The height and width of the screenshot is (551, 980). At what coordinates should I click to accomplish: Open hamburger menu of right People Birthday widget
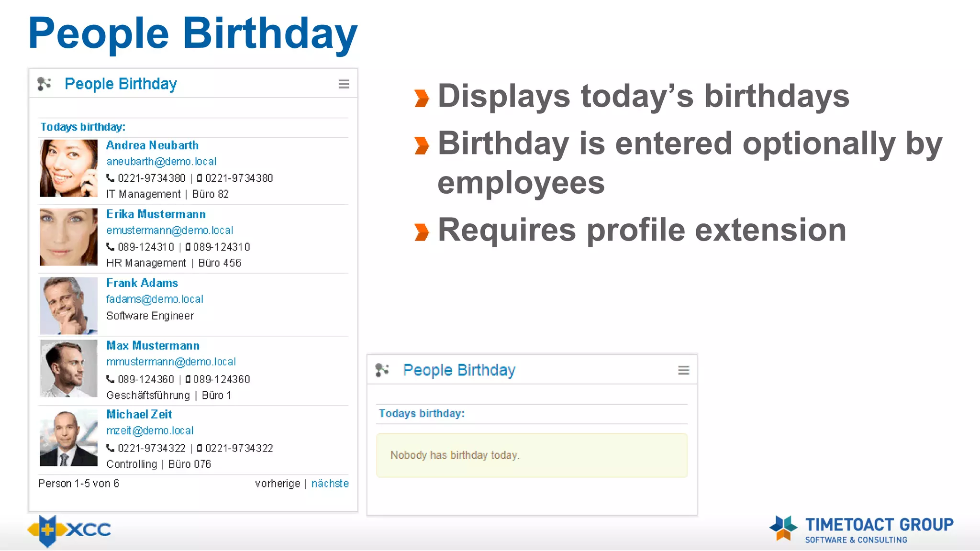coord(683,370)
